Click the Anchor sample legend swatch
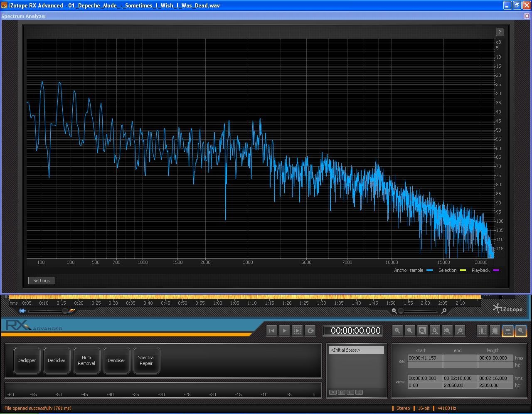532x414 pixels. (x=430, y=270)
